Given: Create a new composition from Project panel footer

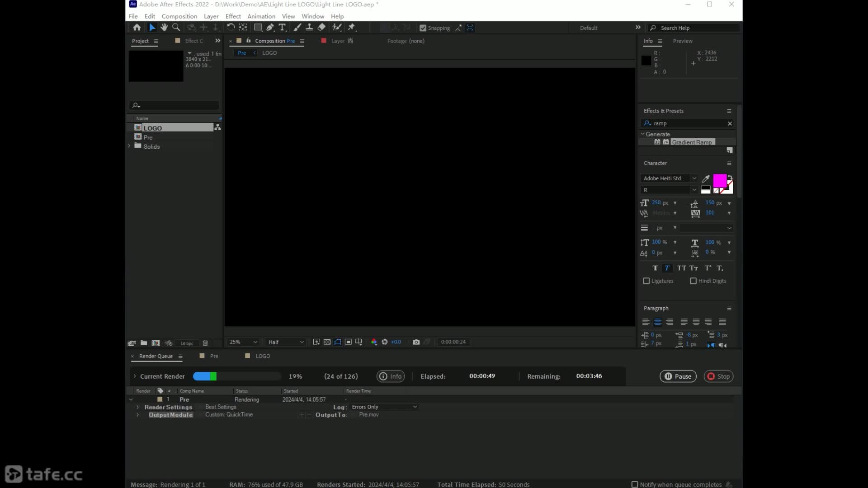Looking at the screenshot, I should coord(156,343).
